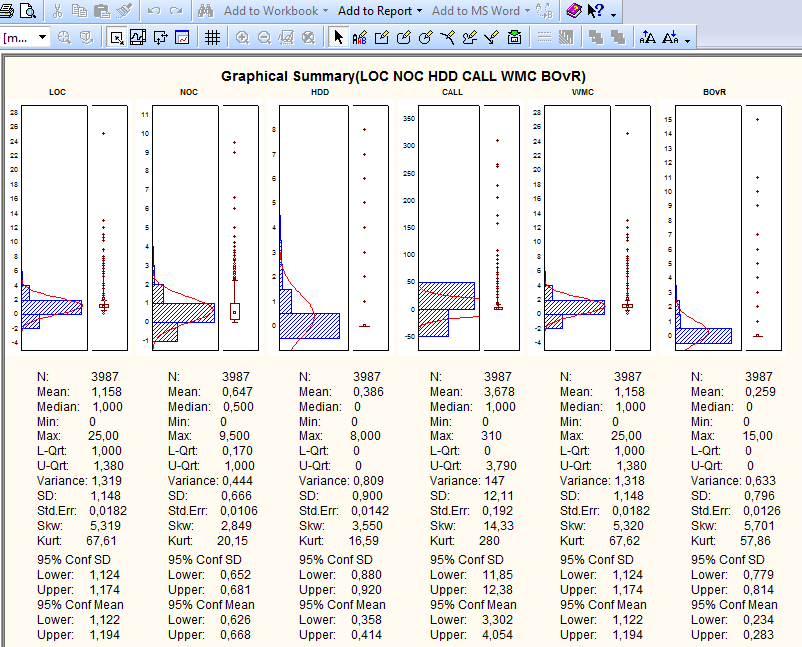Click the Increase Font size icon

pos(647,38)
